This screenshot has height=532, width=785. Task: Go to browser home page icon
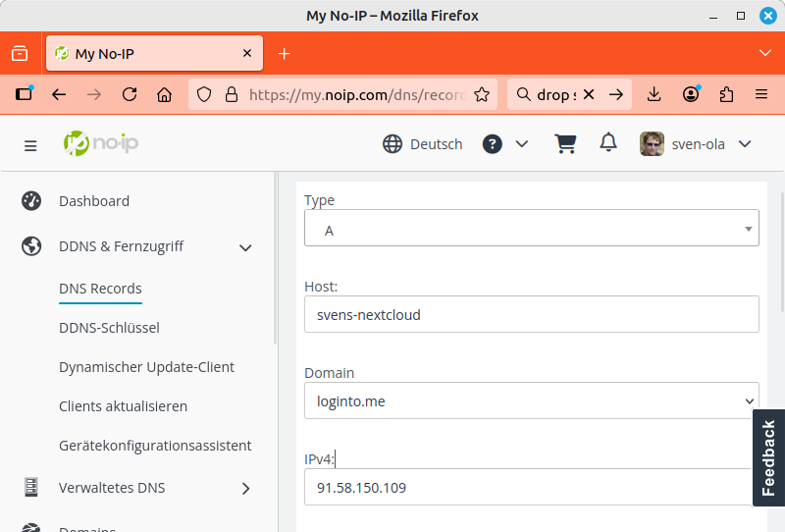click(x=165, y=94)
